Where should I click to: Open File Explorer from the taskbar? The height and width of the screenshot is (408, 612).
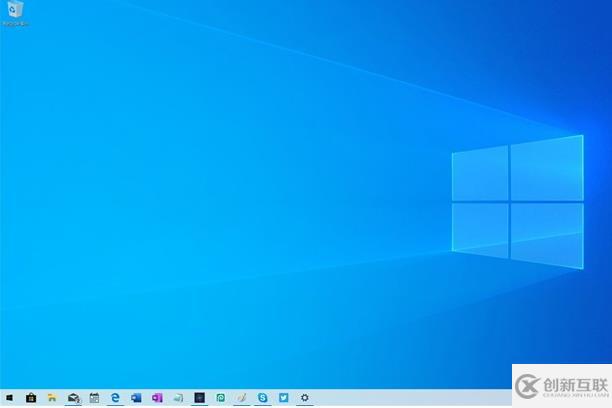pos(52,398)
